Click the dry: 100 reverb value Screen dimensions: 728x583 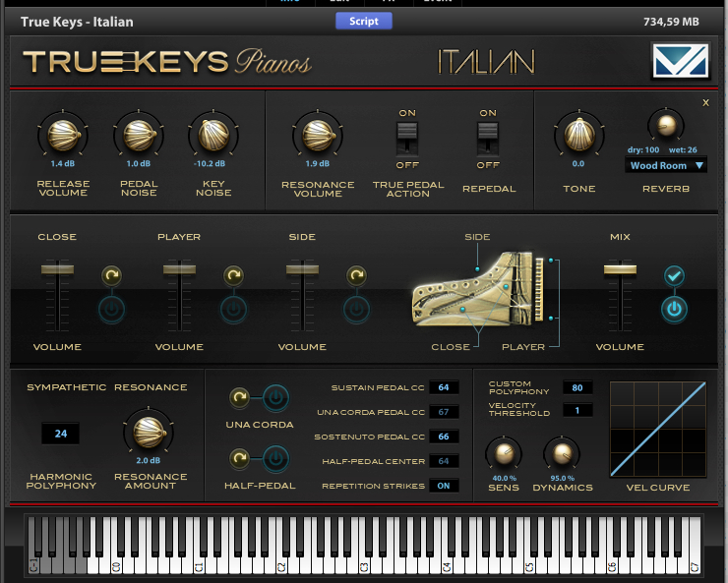(x=643, y=149)
